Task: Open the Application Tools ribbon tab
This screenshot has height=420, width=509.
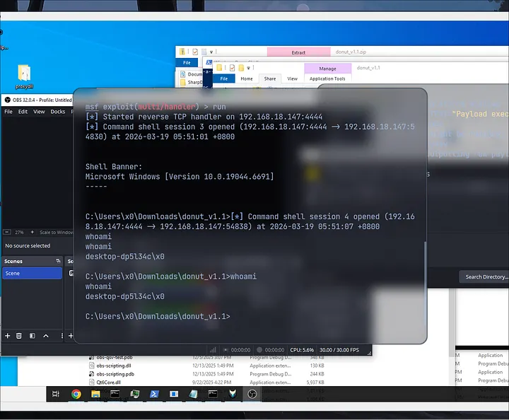Action: [x=327, y=78]
